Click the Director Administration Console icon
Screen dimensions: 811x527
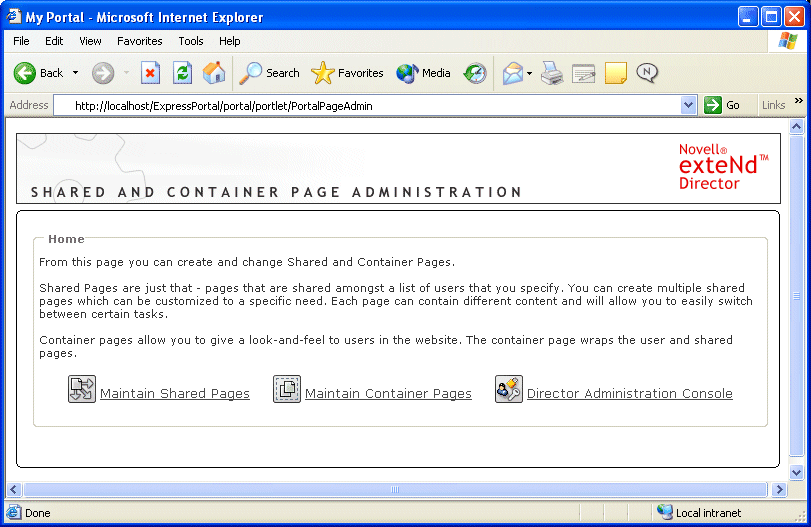click(509, 389)
